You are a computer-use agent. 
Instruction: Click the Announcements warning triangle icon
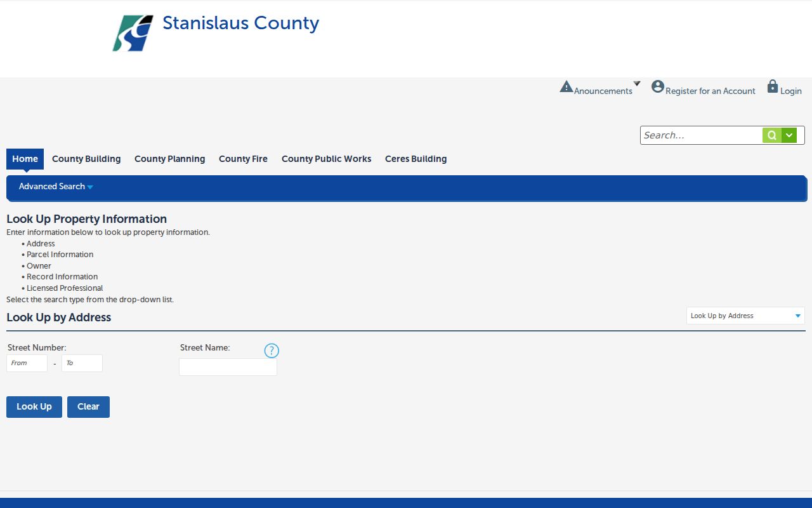(x=566, y=86)
